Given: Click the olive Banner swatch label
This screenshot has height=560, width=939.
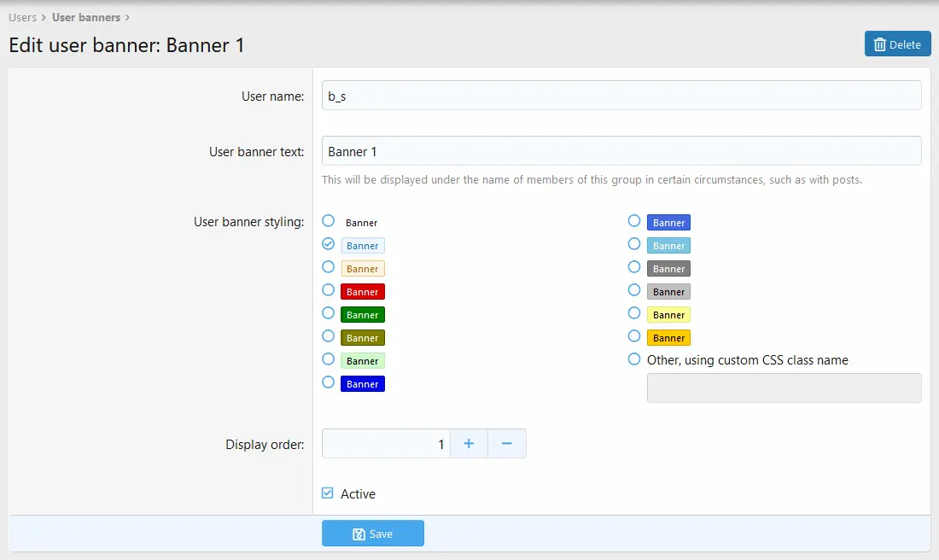Looking at the screenshot, I should coord(362,338).
